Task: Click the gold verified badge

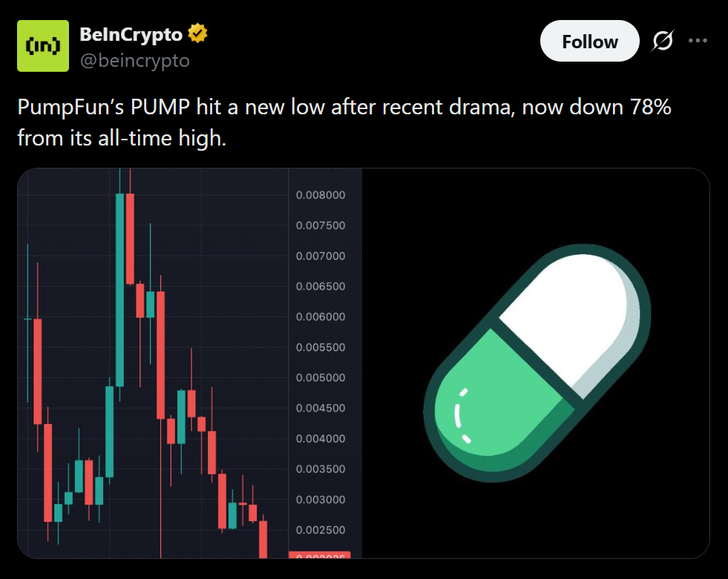Action: 197,34
